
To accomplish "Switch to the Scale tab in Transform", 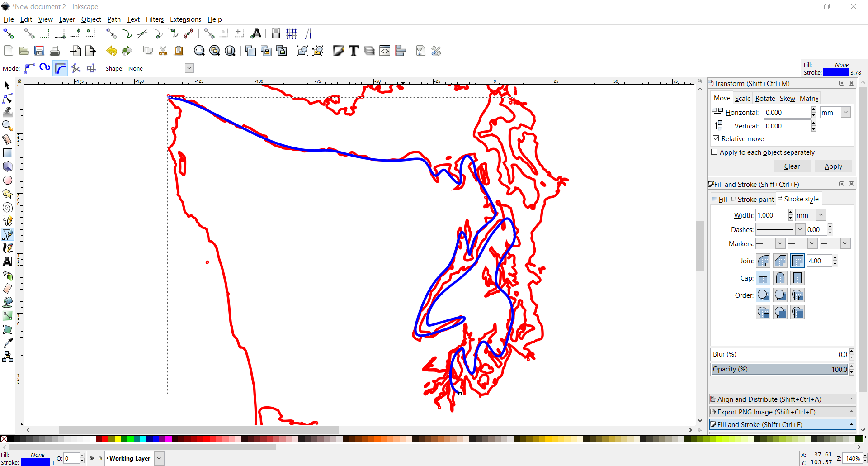I will [743, 98].
